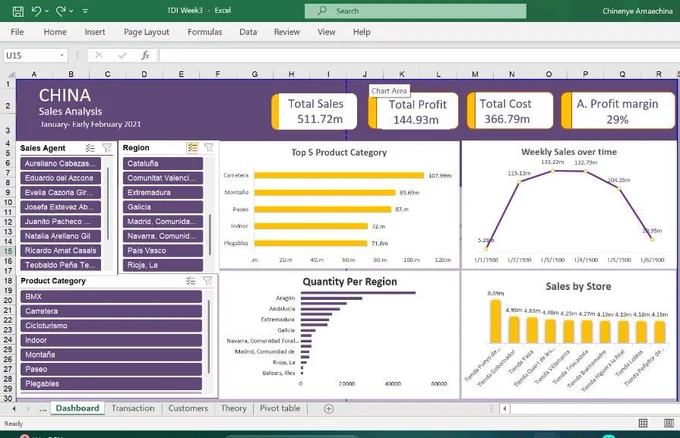Toggle multi-select on the Sales Agent slicer
Viewport: 680px width, 438px height.
click(x=91, y=147)
